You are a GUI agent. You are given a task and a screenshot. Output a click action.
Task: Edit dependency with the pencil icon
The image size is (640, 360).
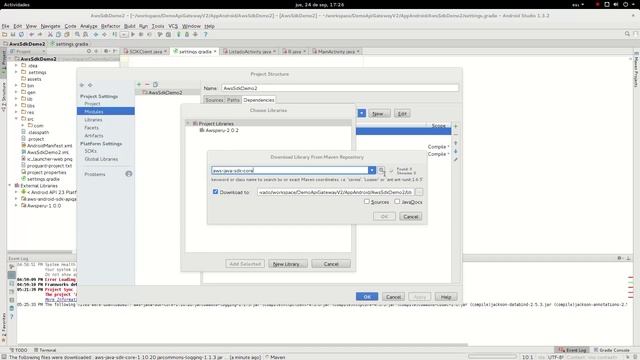[456, 160]
